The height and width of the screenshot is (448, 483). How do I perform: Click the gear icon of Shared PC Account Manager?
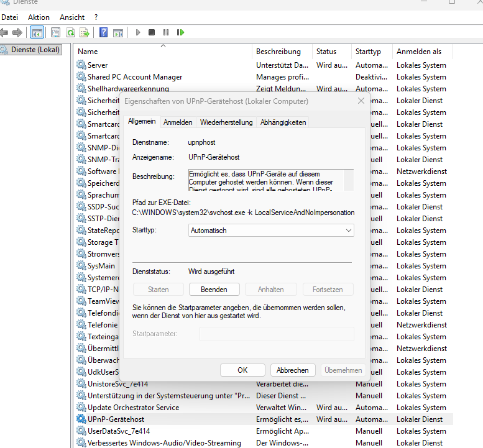tap(81, 76)
